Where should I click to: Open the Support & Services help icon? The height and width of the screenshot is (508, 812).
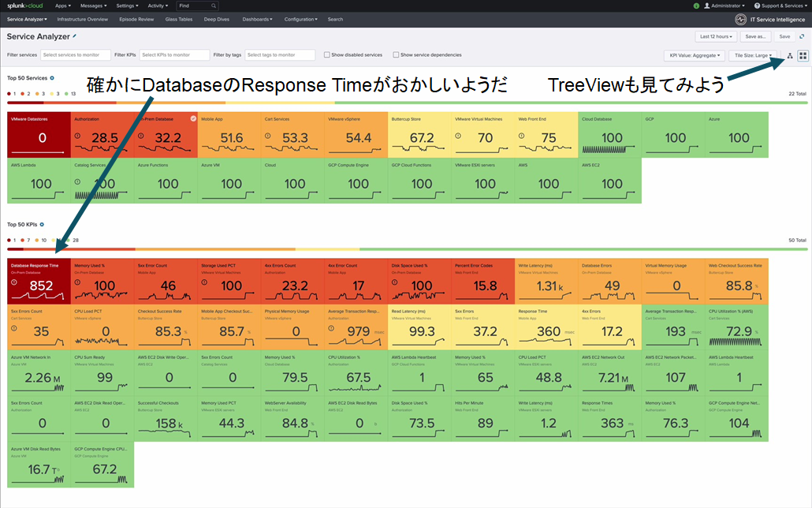click(x=757, y=6)
